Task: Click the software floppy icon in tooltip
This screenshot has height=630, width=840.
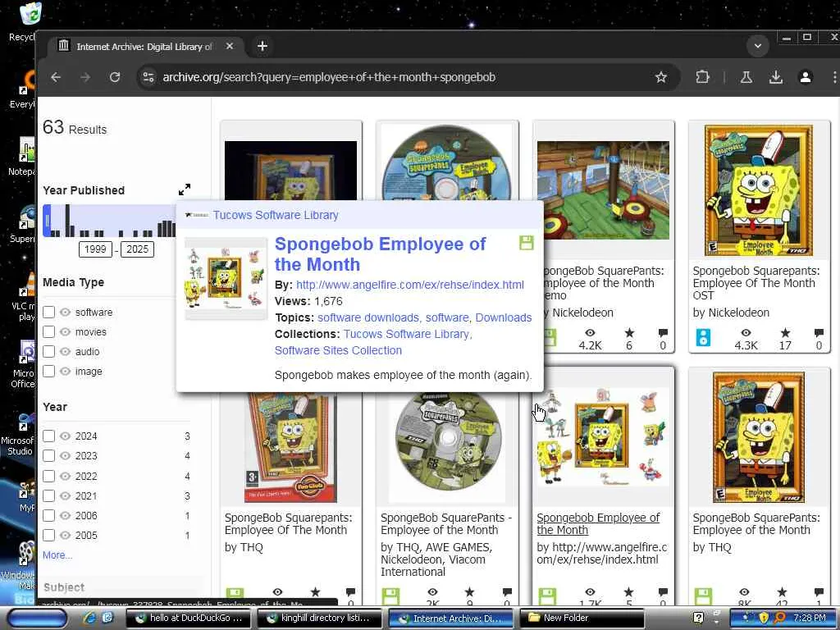Action: click(x=527, y=243)
